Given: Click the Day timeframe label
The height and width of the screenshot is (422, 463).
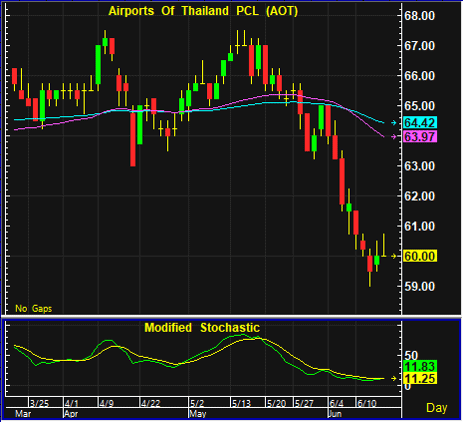Looking at the screenshot, I should click(437, 408).
